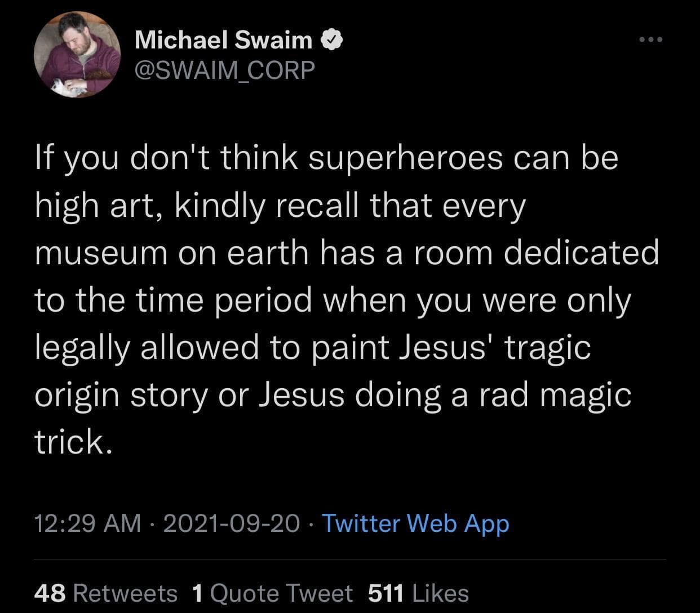Click the word "trick." ending the tweet
Screen dimensions: 700x613
click(x=70, y=442)
